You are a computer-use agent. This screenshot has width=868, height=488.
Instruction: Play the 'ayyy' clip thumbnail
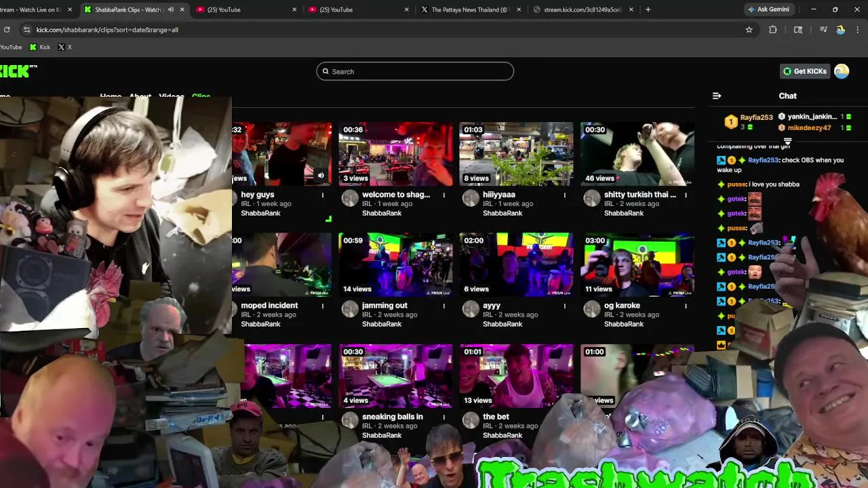516,265
